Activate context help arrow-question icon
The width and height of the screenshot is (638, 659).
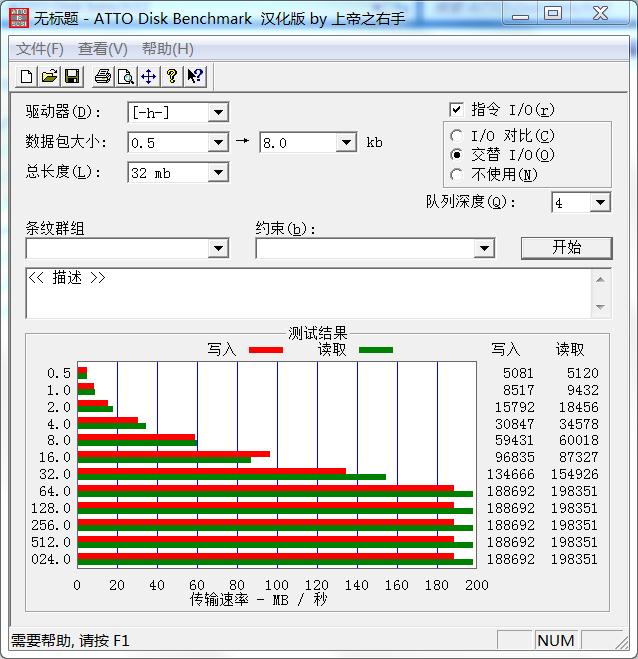click(195, 76)
